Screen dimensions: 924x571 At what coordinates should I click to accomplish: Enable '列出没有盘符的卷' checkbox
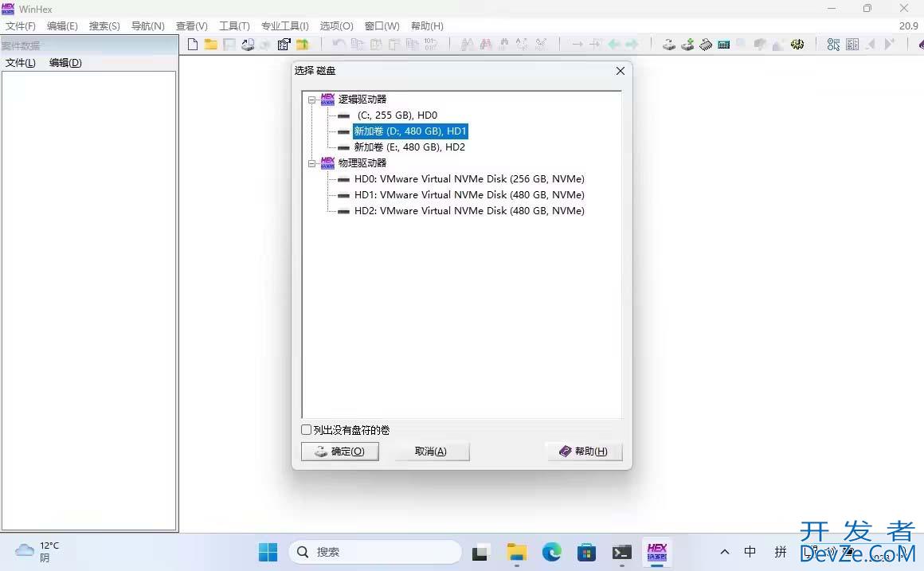[x=307, y=430]
